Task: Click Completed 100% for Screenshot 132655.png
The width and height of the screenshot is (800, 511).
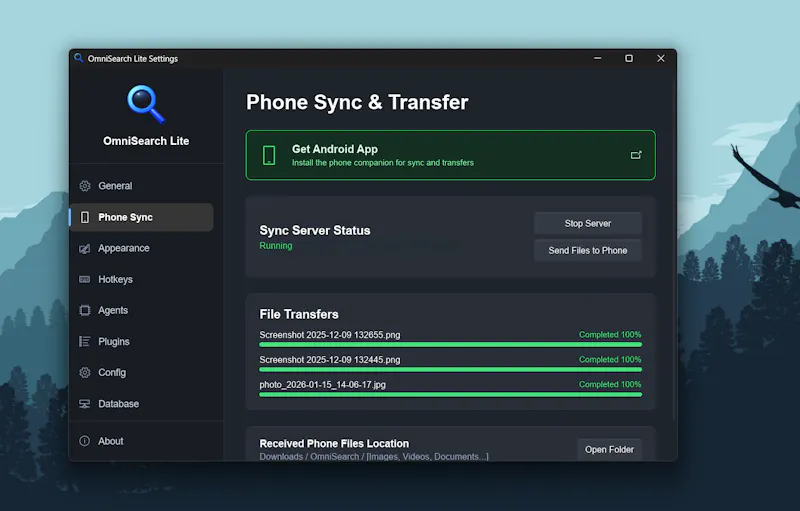Action: coord(610,335)
